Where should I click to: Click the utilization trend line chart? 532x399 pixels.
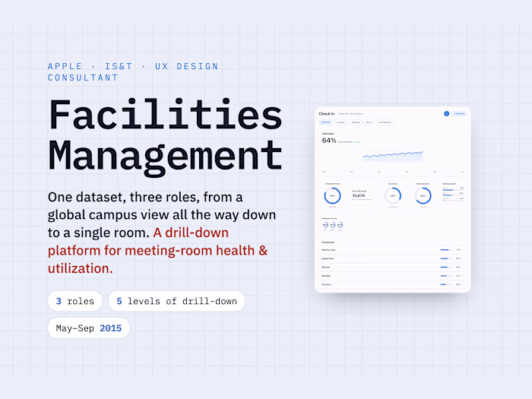click(x=393, y=156)
